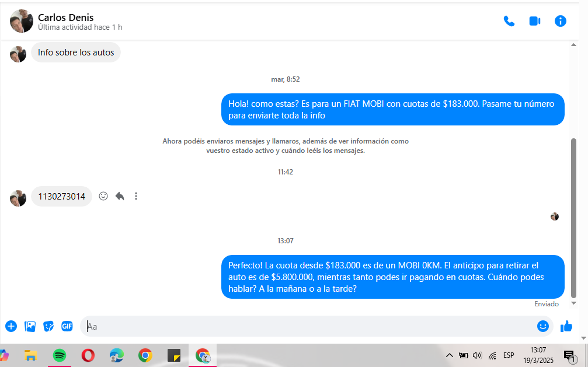588x367 pixels.
Task: Switch to active Chrome profile window in taskbar
Action: (203, 355)
